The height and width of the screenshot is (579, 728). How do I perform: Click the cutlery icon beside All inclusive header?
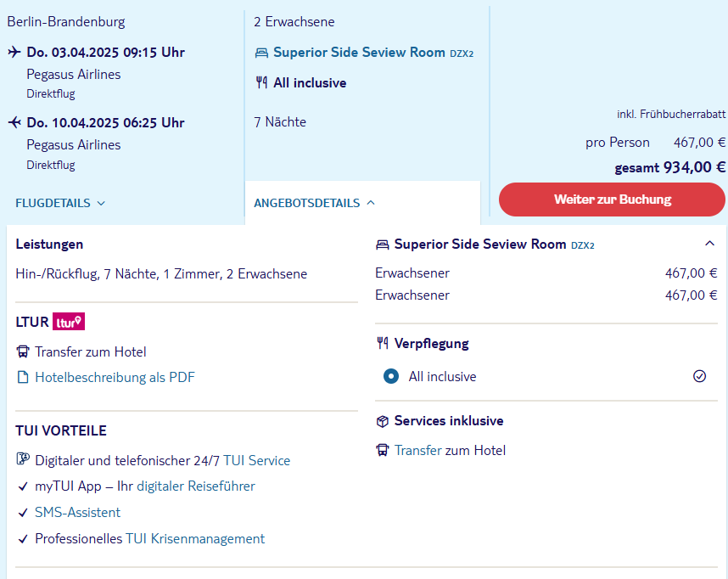(x=261, y=83)
